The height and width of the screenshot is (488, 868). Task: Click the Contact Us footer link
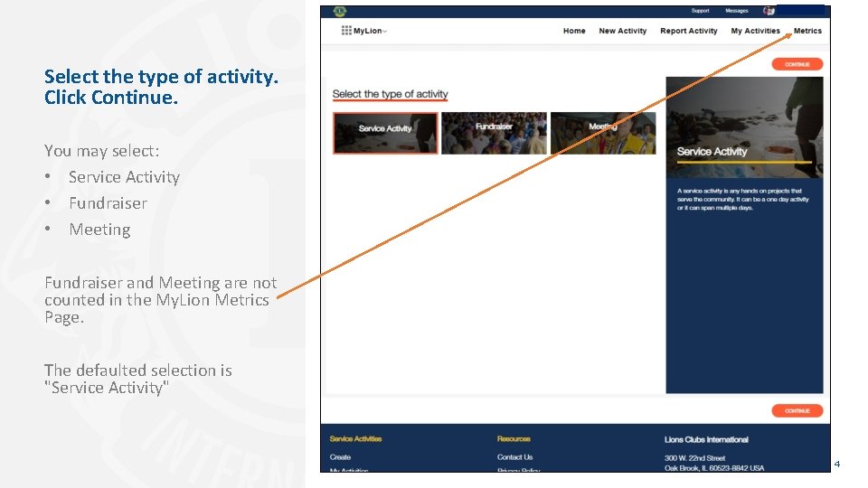click(514, 457)
